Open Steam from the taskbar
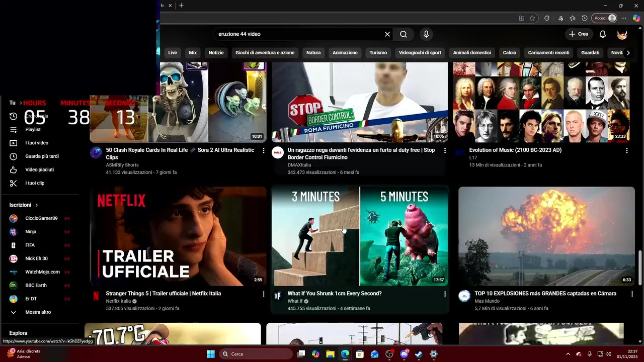This screenshot has width=644, height=362. click(x=419, y=354)
